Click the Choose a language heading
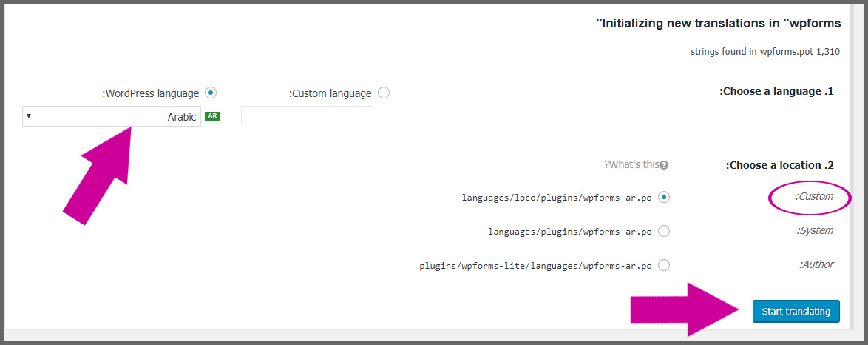The width and height of the screenshot is (868, 345). click(776, 92)
